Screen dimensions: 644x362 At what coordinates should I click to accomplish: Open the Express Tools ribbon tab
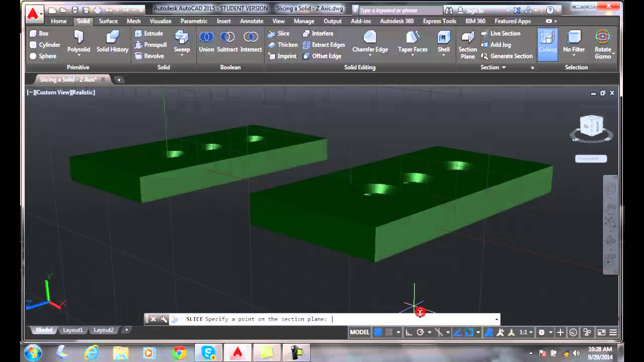(439, 21)
